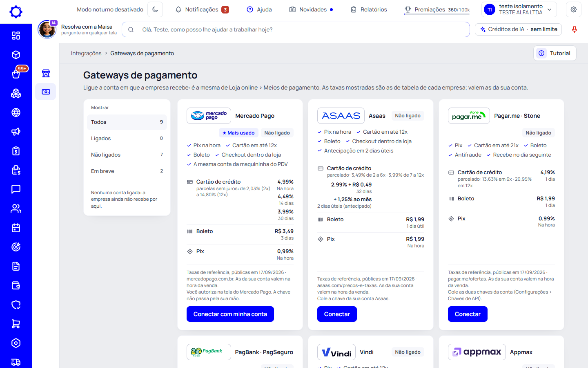
Task: Go to Integrações breadcrumb link
Action: pyautogui.click(x=86, y=53)
